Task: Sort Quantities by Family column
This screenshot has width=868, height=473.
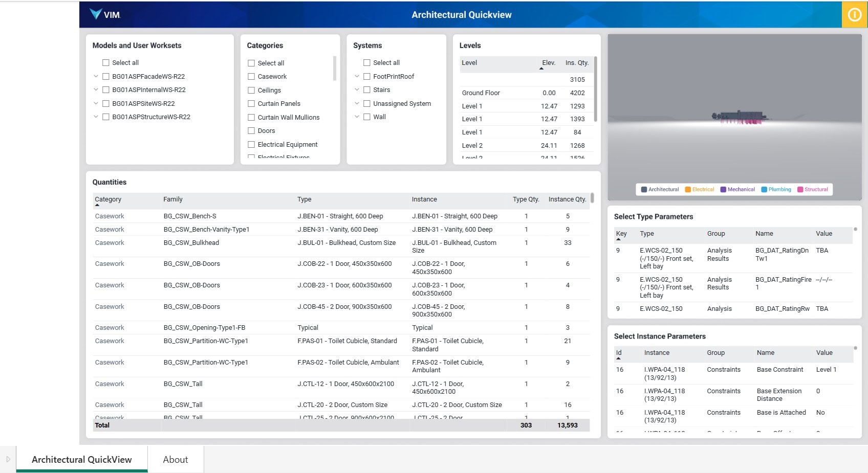Action: (x=173, y=199)
